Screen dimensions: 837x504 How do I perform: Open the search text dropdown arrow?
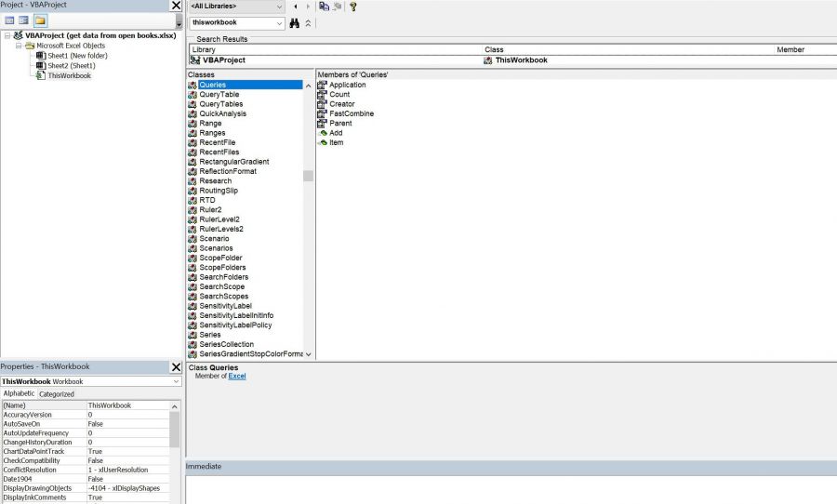point(279,23)
